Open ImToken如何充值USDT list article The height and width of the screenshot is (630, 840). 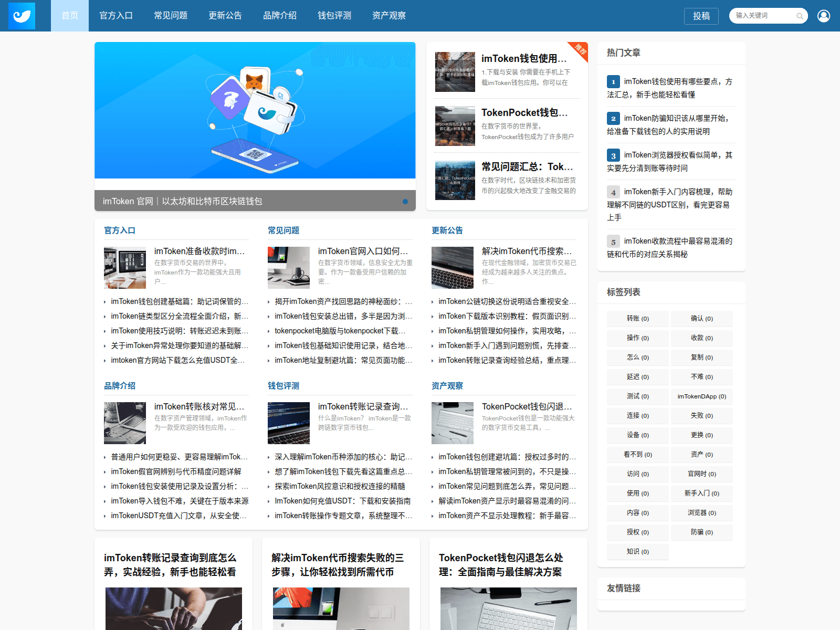[x=343, y=501]
